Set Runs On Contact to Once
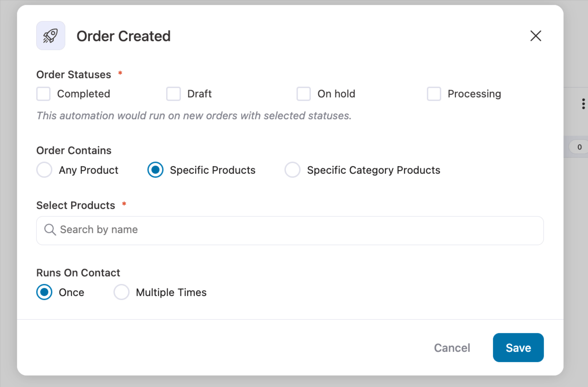588x387 pixels. click(x=44, y=292)
